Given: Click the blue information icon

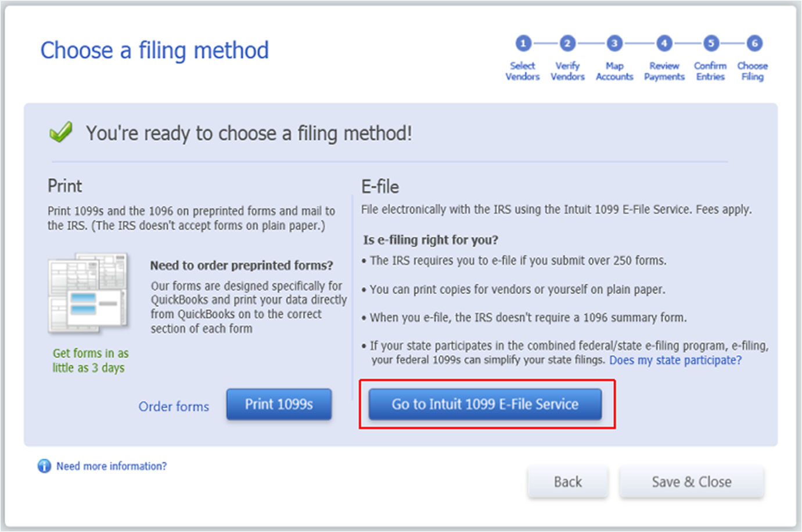Looking at the screenshot, I should coord(44,466).
